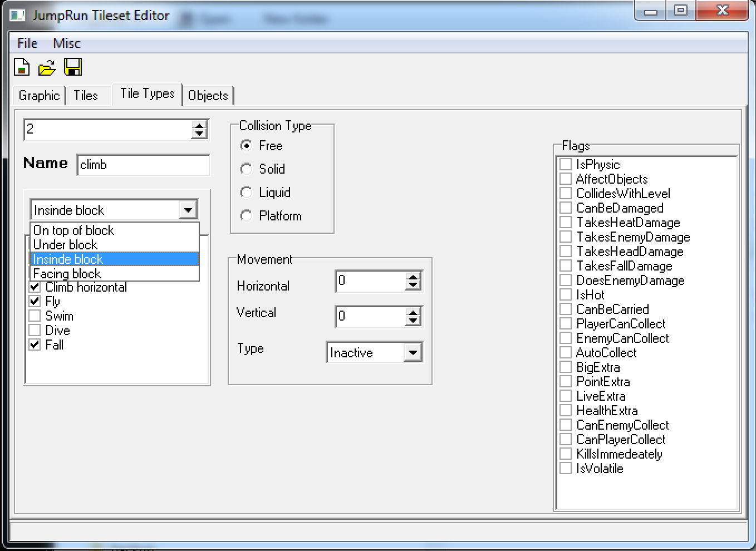Click the New file toolbar icon
Screen dimensions: 756x551
pos(22,67)
